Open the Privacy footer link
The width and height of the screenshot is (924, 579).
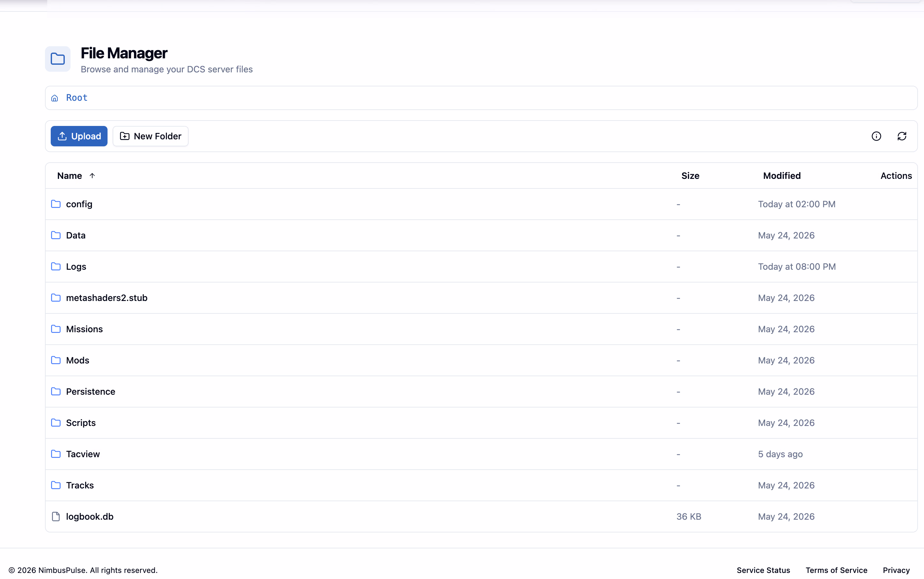(896, 570)
